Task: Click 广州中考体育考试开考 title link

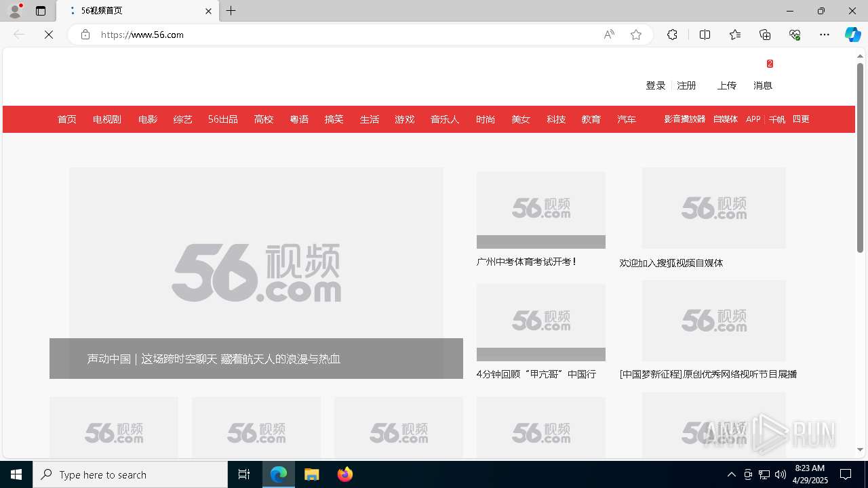Action: pyautogui.click(x=526, y=262)
